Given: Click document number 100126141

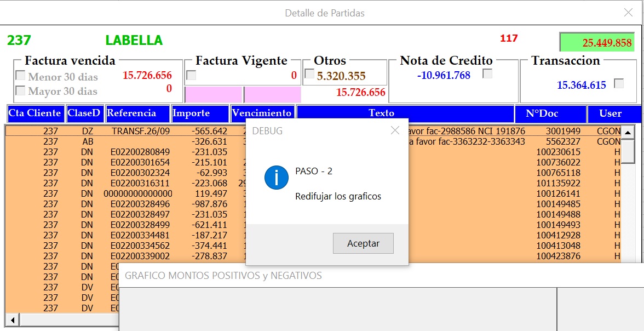Looking at the screenshot, I should pyautogui.click(x=559, y=193).
